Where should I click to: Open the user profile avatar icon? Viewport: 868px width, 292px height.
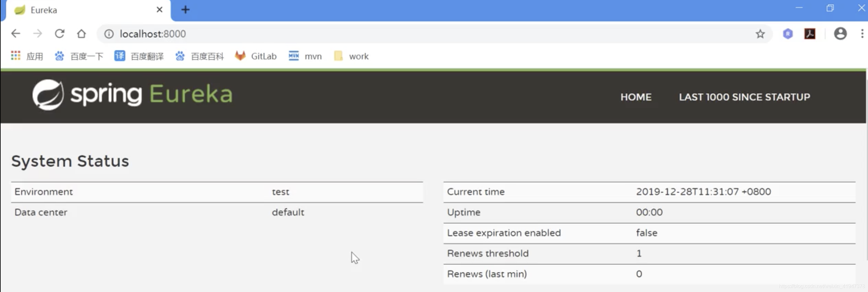840,34
